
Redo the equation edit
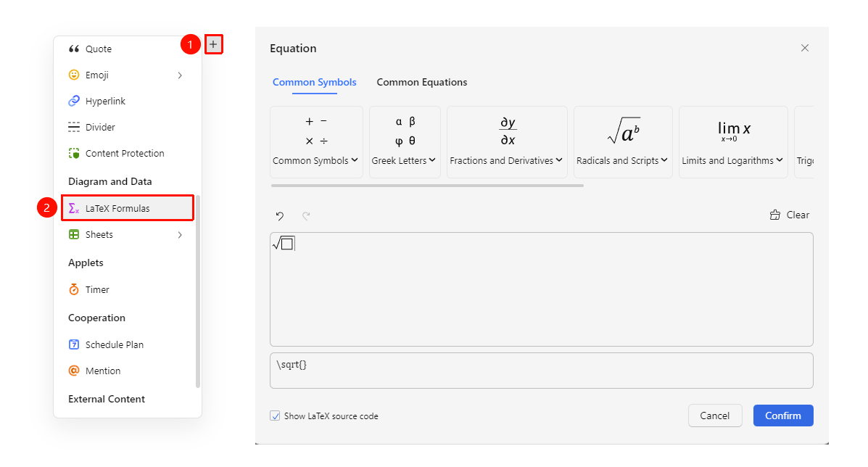click(x=306, y=216)
